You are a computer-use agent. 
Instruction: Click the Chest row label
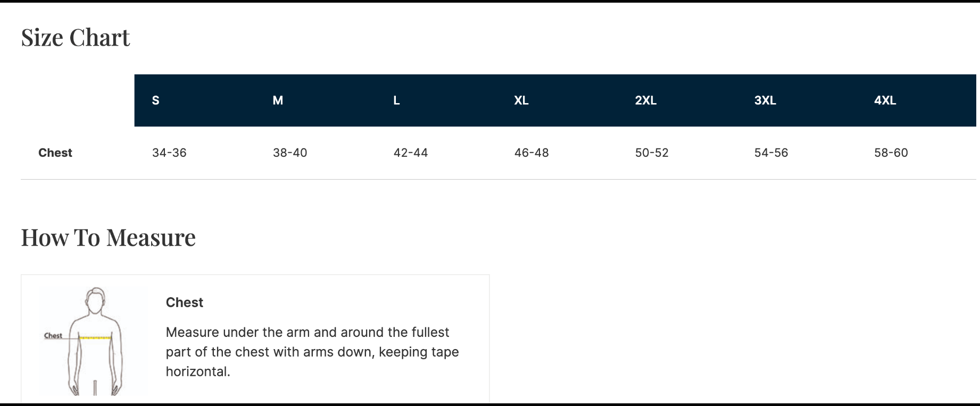coord(55,153)
